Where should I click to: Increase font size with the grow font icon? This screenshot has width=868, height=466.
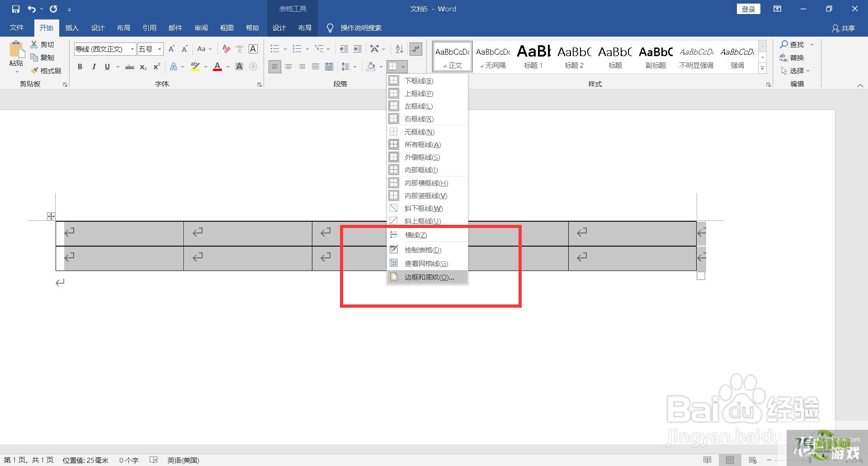pyautogui.click(x=171, y=49)
